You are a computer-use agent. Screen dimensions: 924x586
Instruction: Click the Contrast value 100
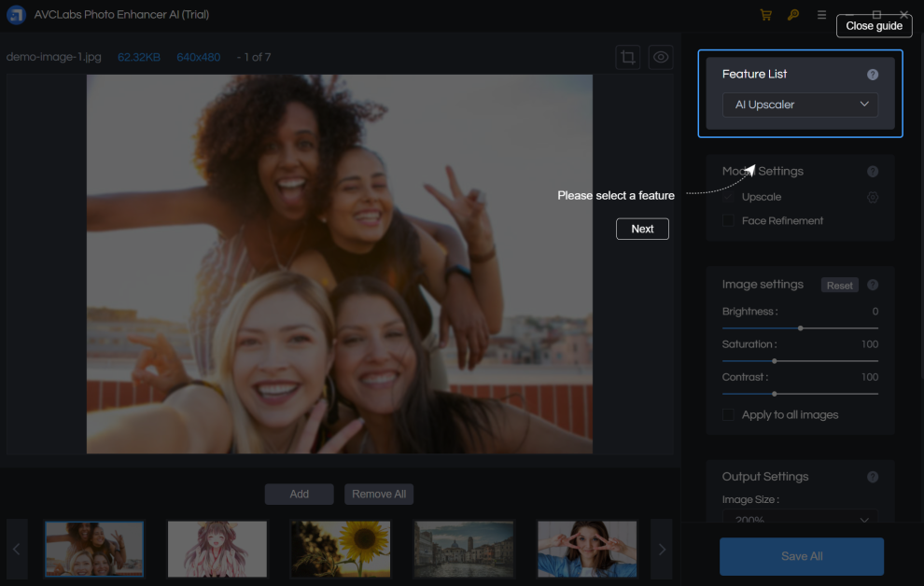click(870, 378)
